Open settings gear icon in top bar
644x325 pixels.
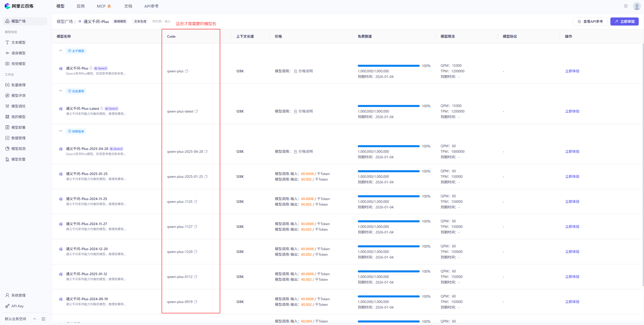coord(626,6)
